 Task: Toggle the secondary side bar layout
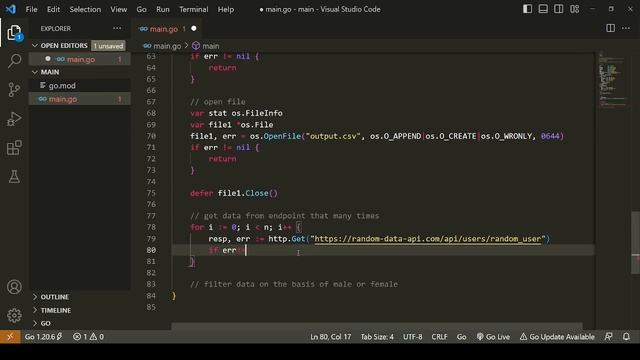coord(558,9)
